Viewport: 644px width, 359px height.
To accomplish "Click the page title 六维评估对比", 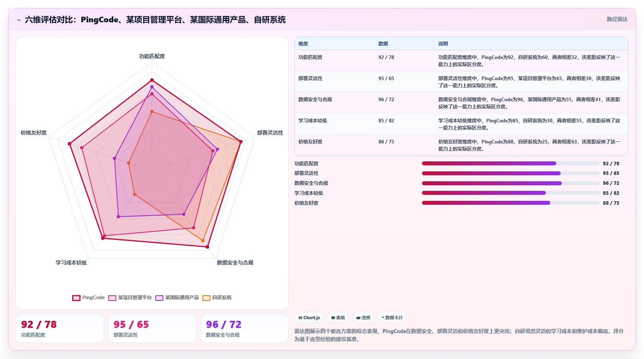I will point(155,20).
